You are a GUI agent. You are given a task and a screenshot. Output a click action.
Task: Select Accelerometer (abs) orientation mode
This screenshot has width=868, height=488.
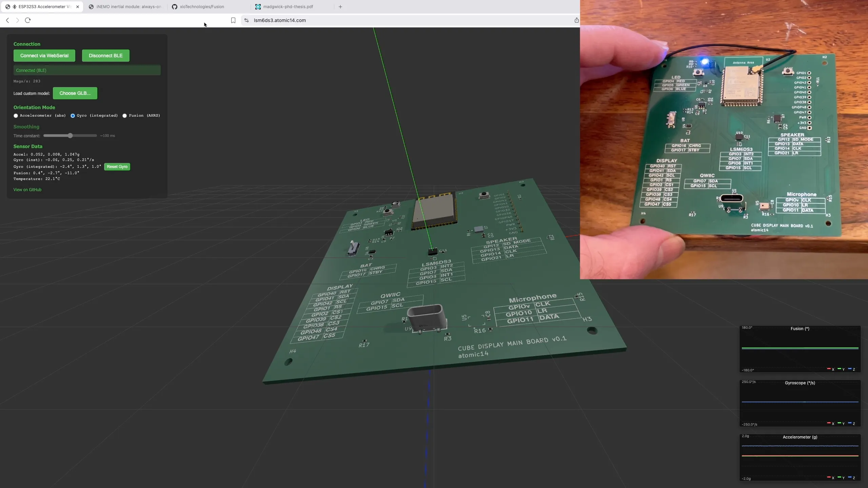(x=16, y=116)
